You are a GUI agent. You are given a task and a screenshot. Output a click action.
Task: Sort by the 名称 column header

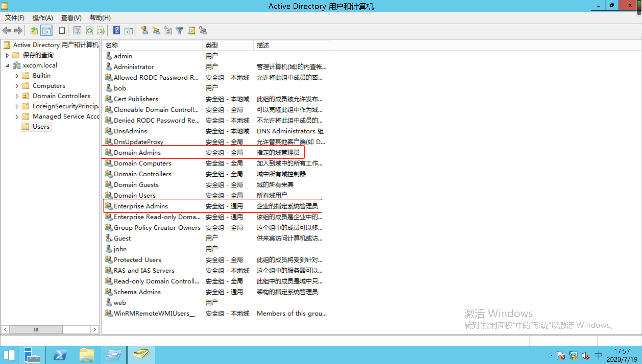click(x=153, y=45)
